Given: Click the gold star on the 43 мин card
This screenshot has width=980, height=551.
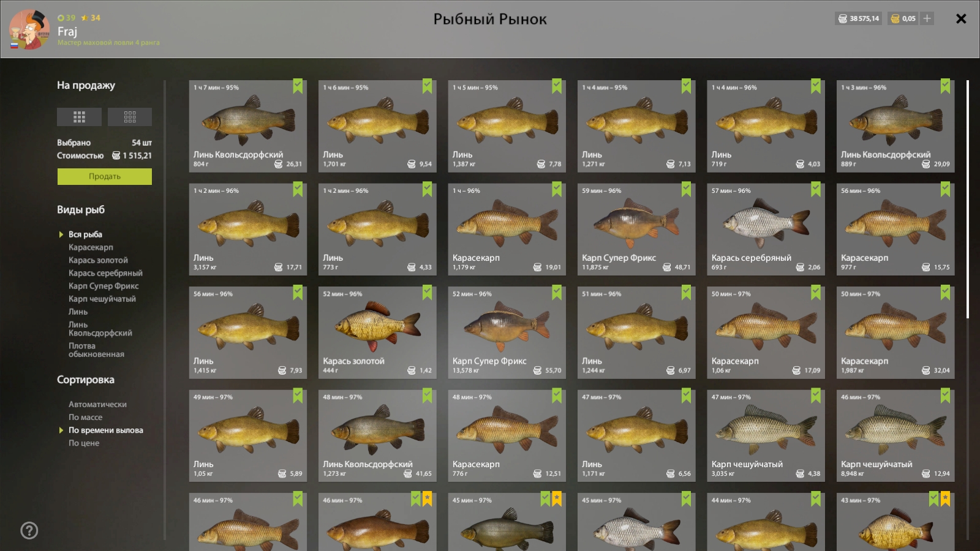Looking at the screenshot, I should (x=946, y=499).
